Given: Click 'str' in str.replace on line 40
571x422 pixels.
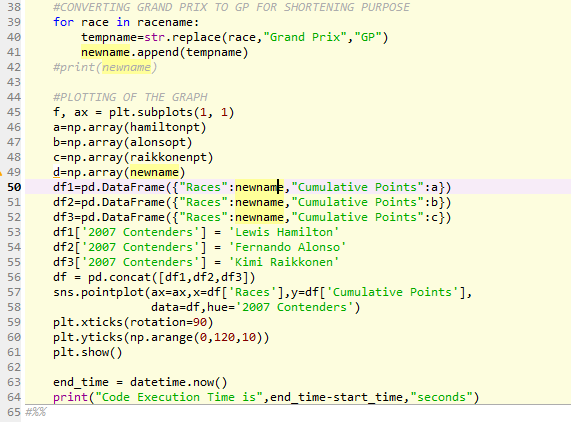Looking at the screenshot, I should tap(154, 37).
